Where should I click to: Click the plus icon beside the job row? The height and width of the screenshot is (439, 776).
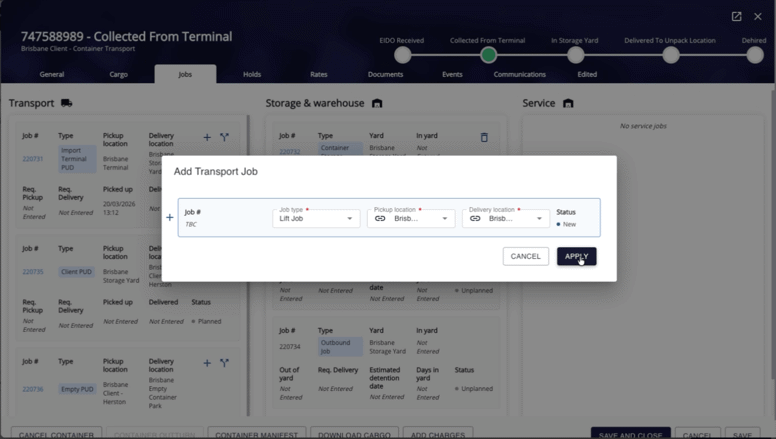click(170, 217)
